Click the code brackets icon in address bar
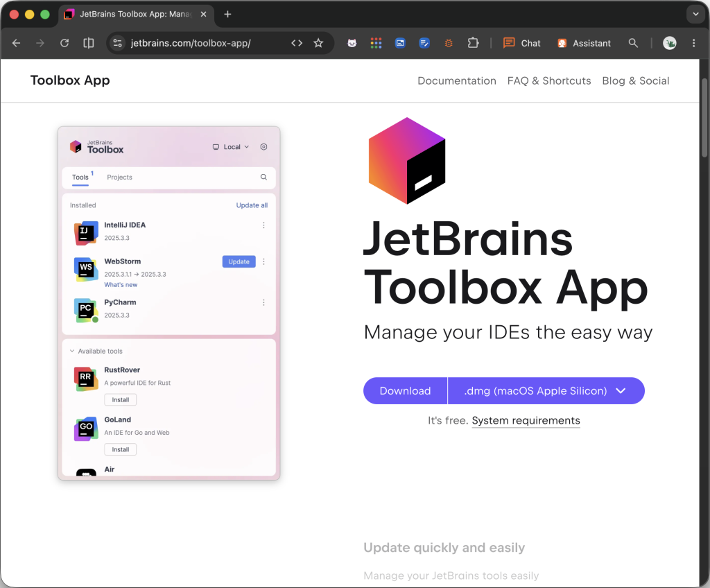 coord(297,43)
